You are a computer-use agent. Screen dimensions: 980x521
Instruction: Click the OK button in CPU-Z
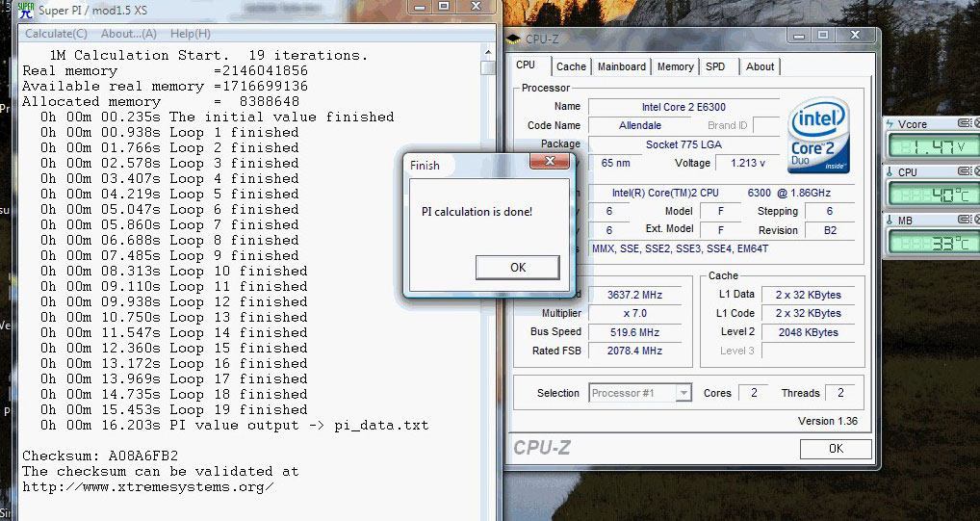point(836,449)
